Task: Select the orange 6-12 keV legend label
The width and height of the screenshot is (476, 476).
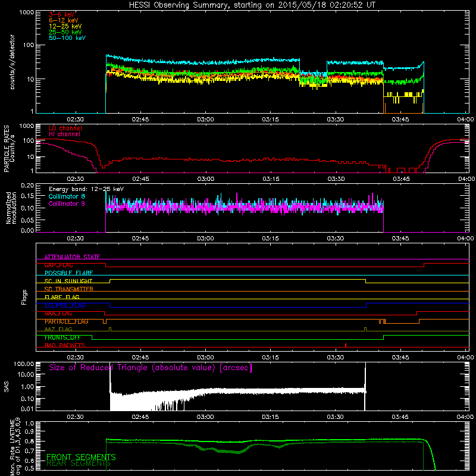Action: [64, 20]
